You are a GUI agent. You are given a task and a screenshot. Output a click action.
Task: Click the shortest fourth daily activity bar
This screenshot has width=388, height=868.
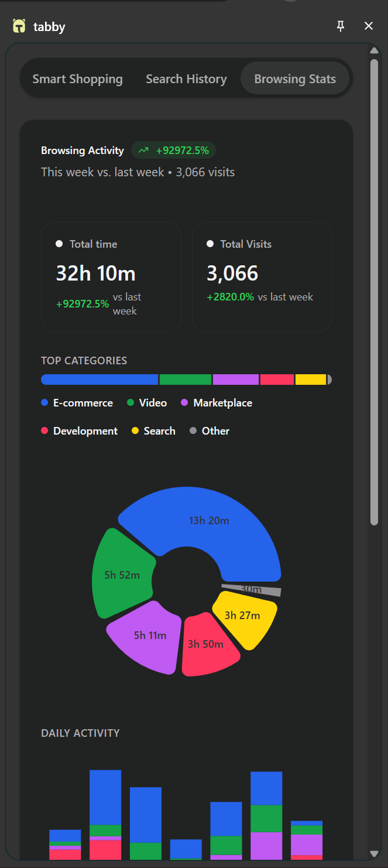pos(186,849)
